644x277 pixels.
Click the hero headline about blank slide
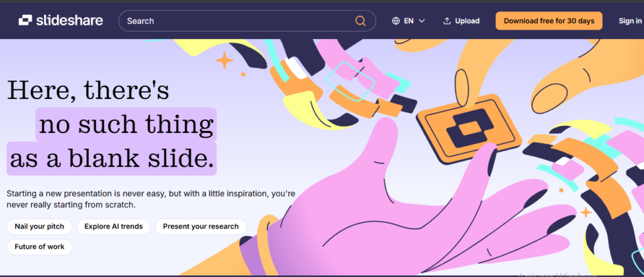point(111,125)
